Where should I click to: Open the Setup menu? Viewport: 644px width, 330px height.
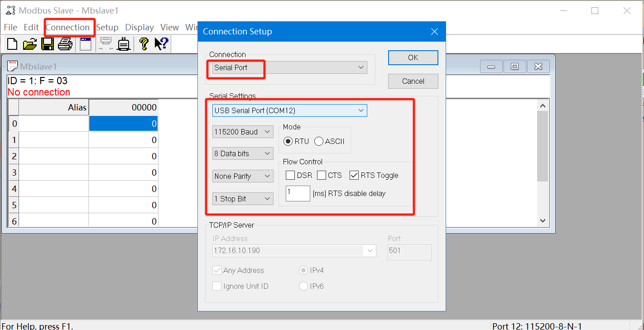point(107,27)
